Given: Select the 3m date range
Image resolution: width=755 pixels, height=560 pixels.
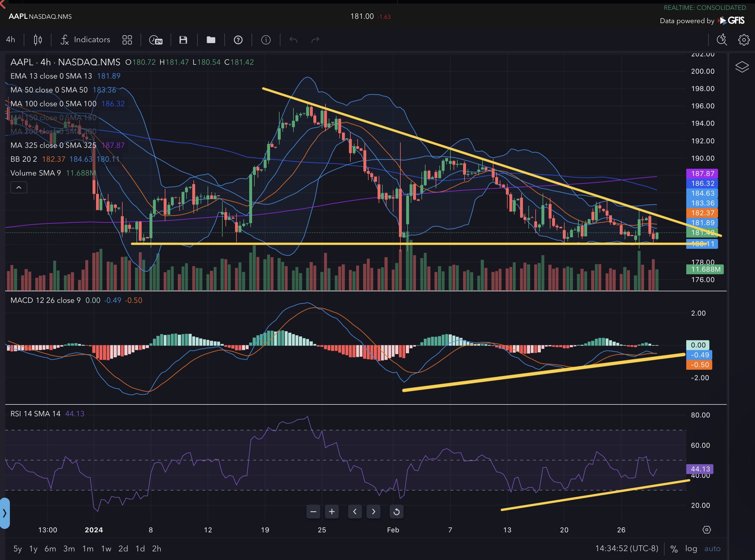Looking at the screenshot, I should (69, 549).
